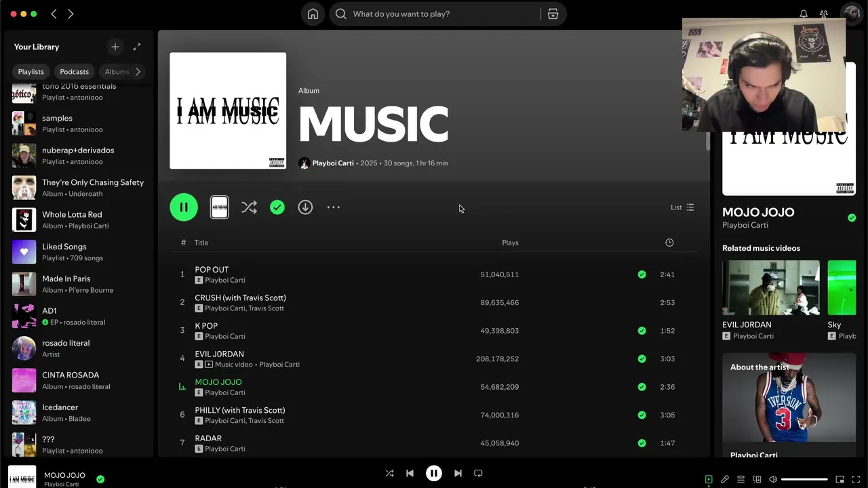Open Friend Activity icon

coord(824,14)
